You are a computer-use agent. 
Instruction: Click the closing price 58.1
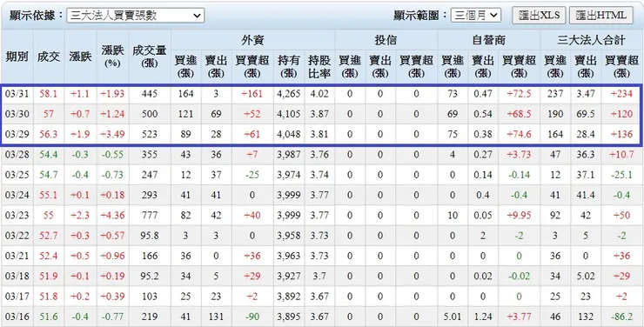pos(49,94)
